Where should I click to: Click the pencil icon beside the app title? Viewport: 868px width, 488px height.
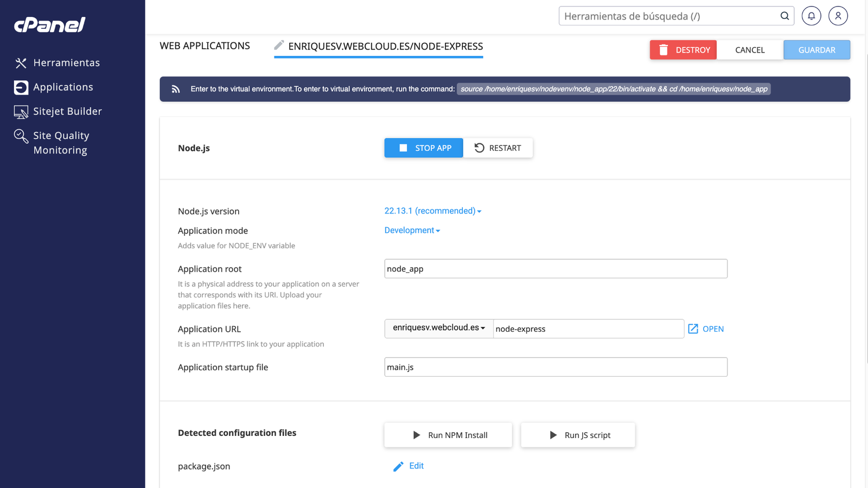click(279, 45)
